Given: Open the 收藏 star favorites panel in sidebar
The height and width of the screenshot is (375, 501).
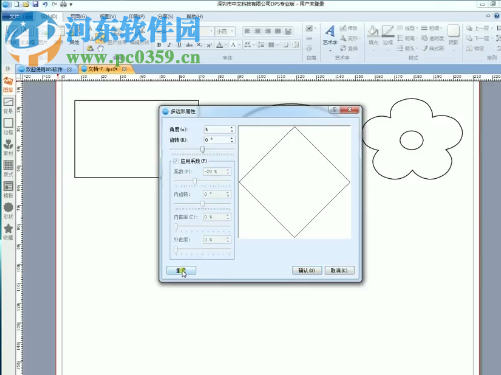Looking at the screenshot, I should pos(8,231).
